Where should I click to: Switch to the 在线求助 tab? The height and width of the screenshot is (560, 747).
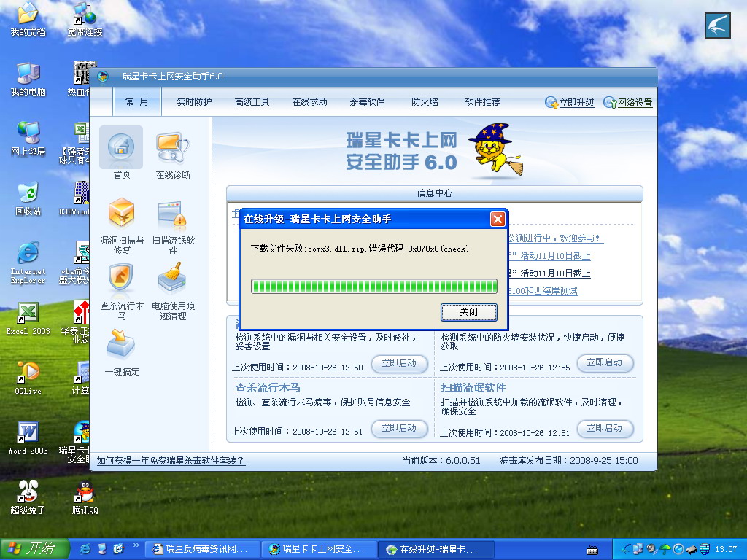tap(309, 102)
